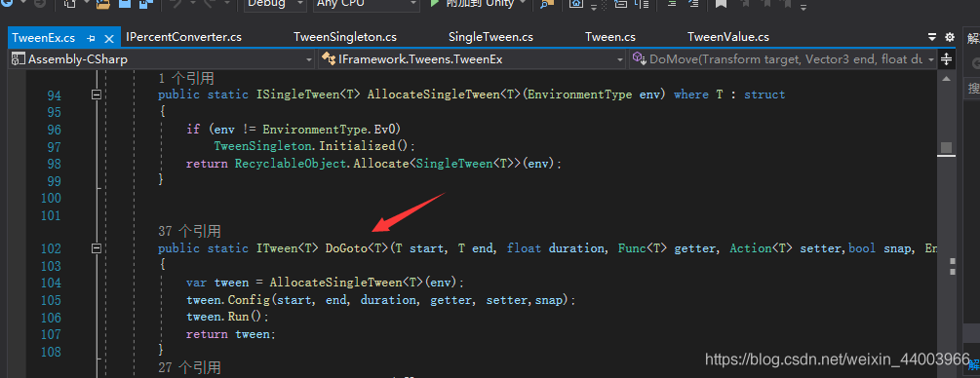Screen dimensions: 980x378
Task: Switch to the SingleTween.cs tab
Action: tap(490, 37)
